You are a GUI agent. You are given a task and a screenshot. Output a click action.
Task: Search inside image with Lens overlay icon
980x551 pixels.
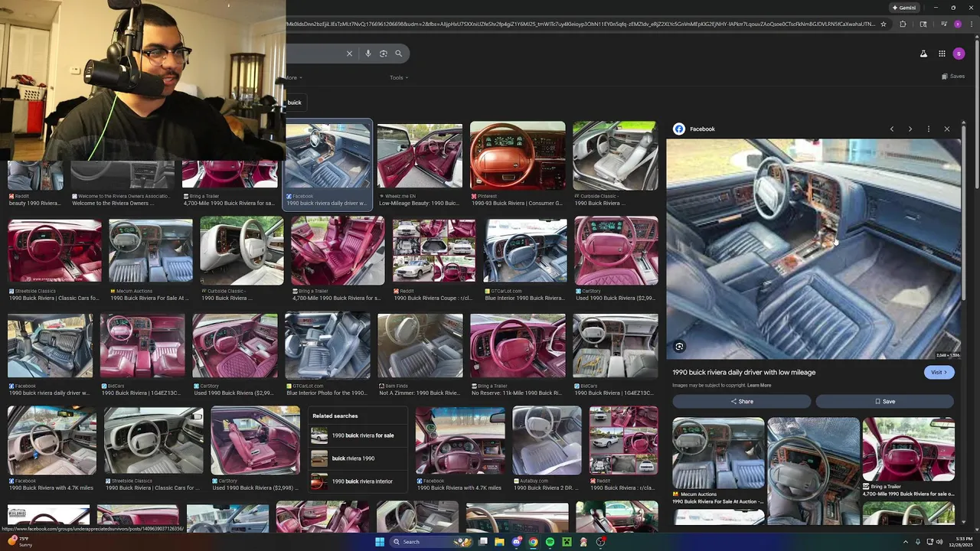(x=679, y=347)
